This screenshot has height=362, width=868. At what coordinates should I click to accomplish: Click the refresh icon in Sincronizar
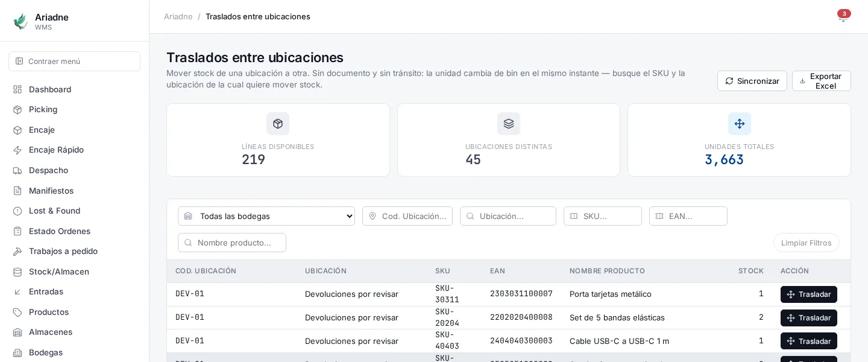729,81
